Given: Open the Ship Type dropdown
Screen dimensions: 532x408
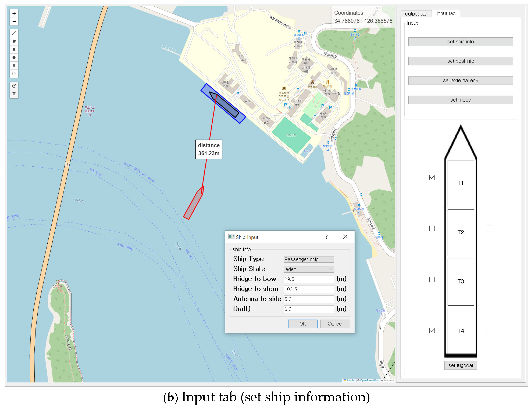Looking at the screenshot, I should (x=309, y=259).
